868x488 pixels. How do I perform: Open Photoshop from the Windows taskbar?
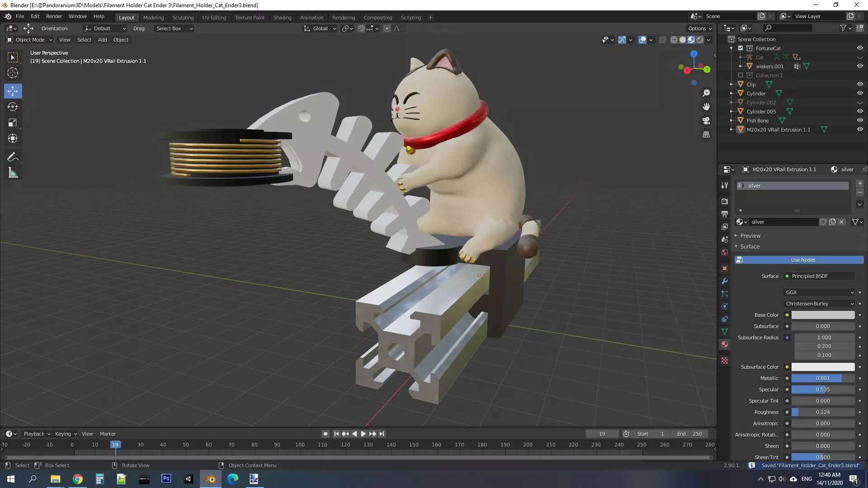[x=166, y=479]
